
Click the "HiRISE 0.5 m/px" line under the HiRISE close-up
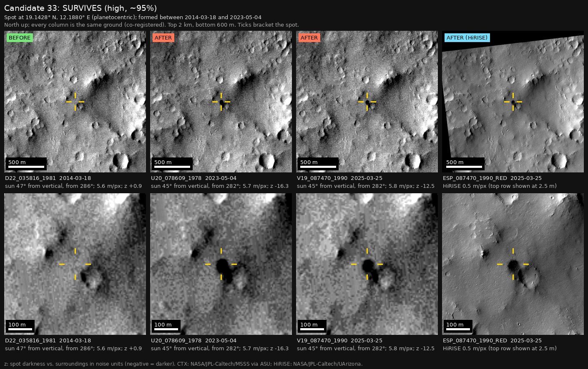[500, 349]
